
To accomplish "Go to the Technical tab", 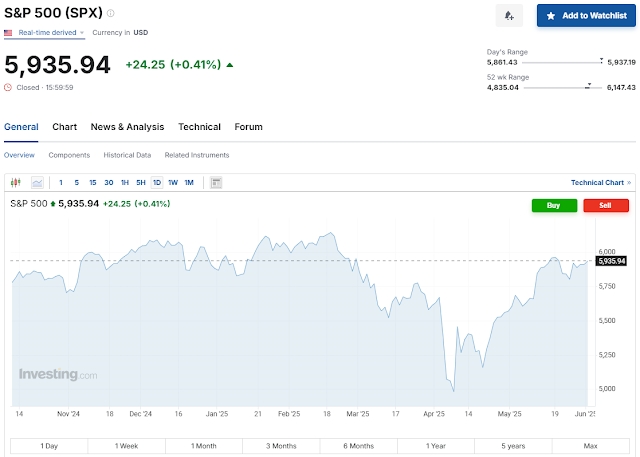I will pyautogui.click(x=199, y=127).
